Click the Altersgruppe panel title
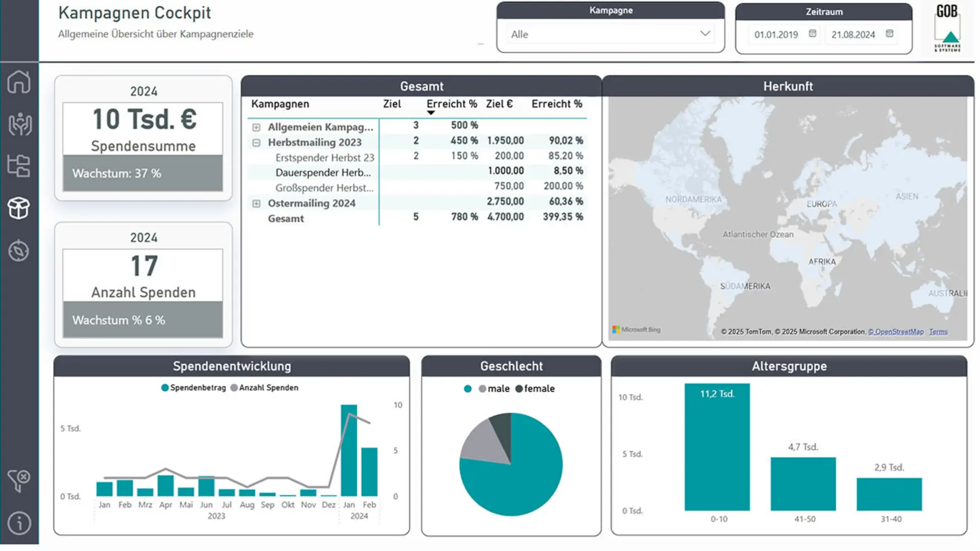Image resolution: width=980 pixels, height=551 pixels. pyautogui.click(x=789, y=366)
